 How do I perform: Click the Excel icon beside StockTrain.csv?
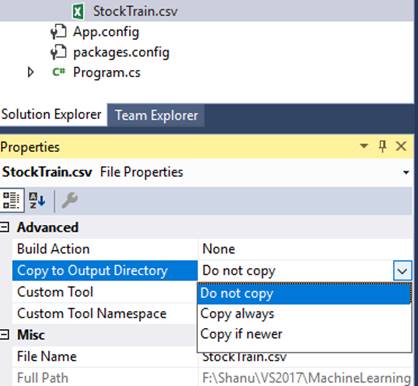(78, 12)
